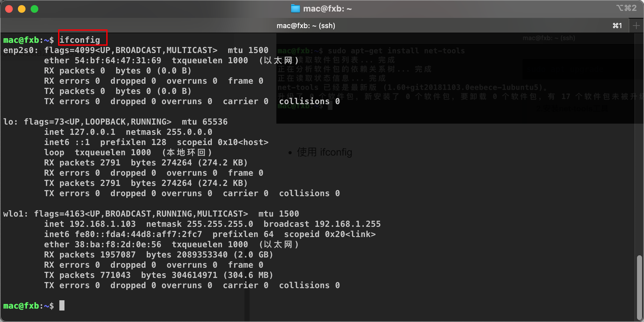Click the green fullscreen window button
Image resolution: width=644 pixels, height=322 pixels.
click(34, 9)
